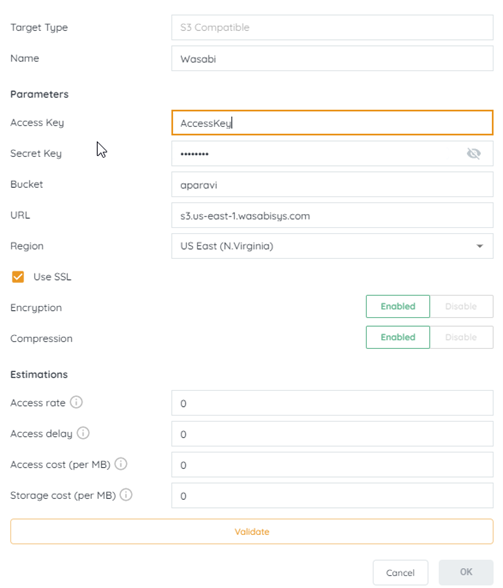Open the Region dropdown
The width and height of the screenshot is (503, 588).
(x=332, y=246)
